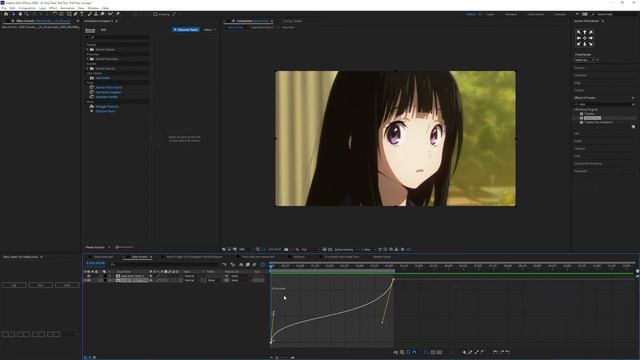Toggle visibility eye of first timeline layer
This screenshot has width=640, height=360.
point(89,276)
